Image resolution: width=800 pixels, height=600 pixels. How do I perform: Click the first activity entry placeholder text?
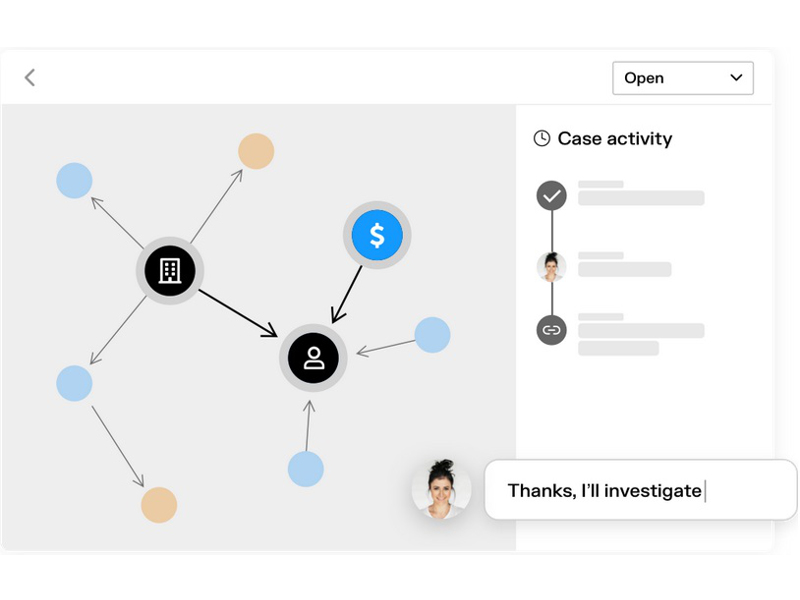pos(640,197)
